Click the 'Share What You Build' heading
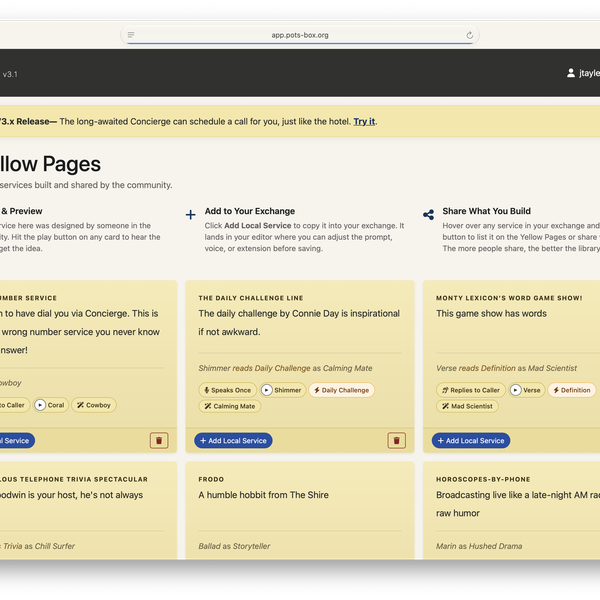 click(x=486, y=211)
